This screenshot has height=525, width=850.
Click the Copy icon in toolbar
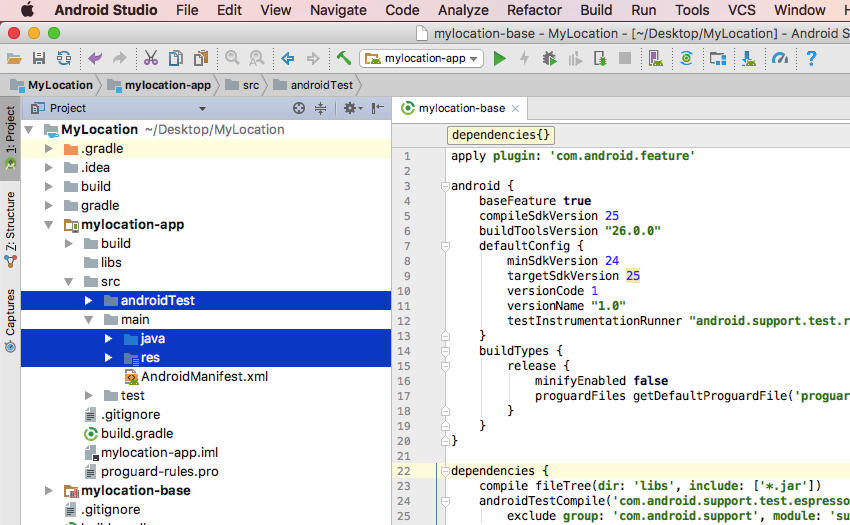[176, 59]
